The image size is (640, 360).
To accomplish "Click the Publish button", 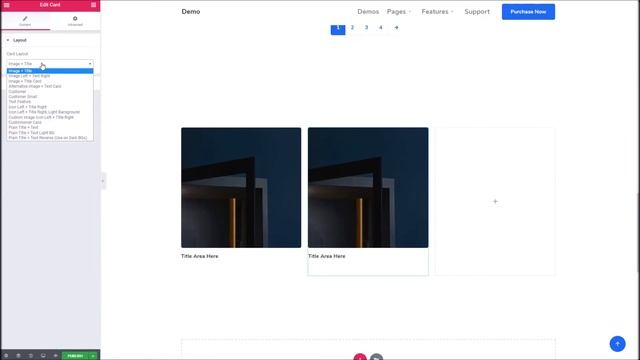I will 75,356.
